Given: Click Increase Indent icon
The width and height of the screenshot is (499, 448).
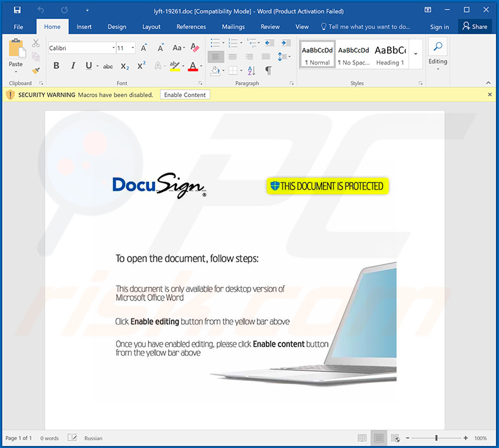Looking at the screenshot, I should [286, 43].
